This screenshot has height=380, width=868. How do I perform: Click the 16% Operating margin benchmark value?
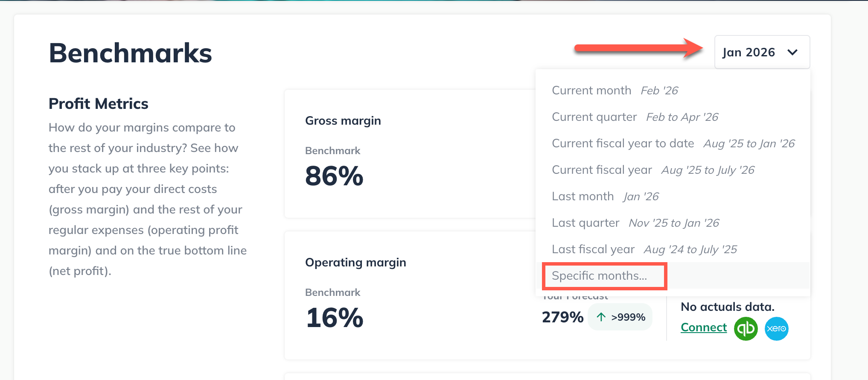(x=334, y=317)
